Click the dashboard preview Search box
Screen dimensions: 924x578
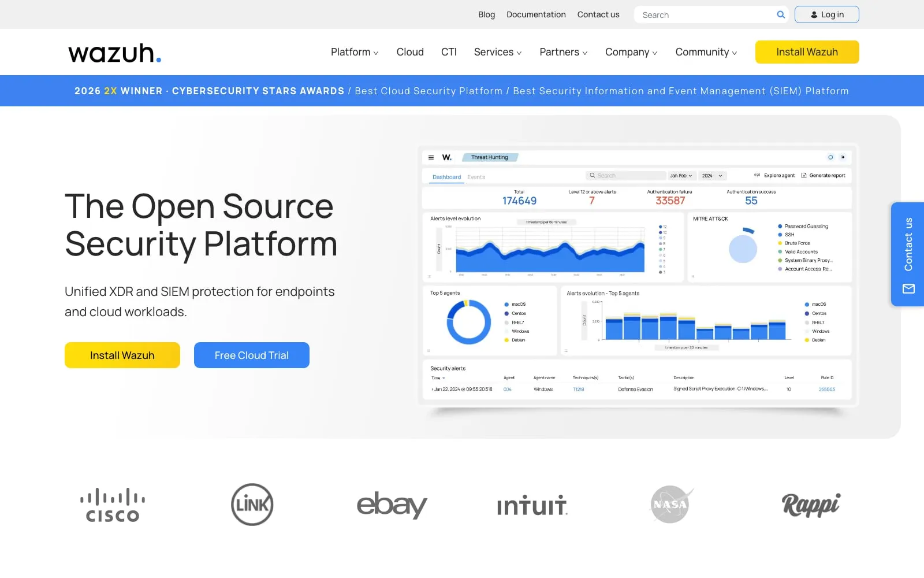point(626,176)
